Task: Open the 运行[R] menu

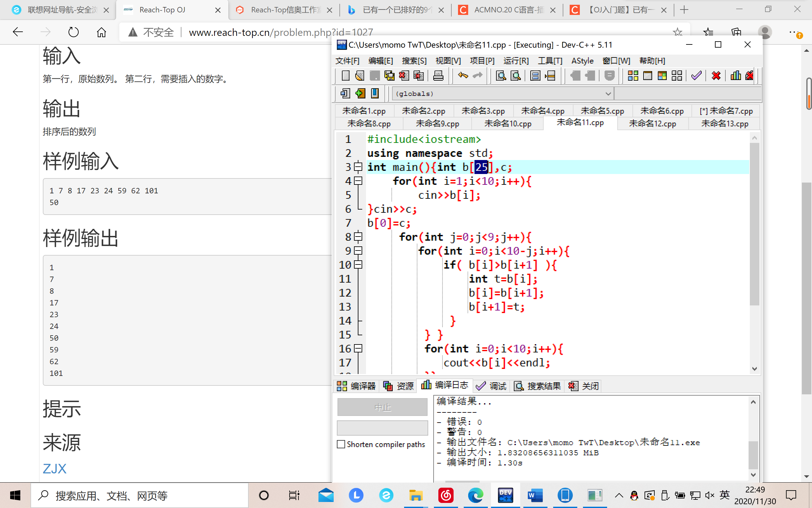Action: pos(516,61)
